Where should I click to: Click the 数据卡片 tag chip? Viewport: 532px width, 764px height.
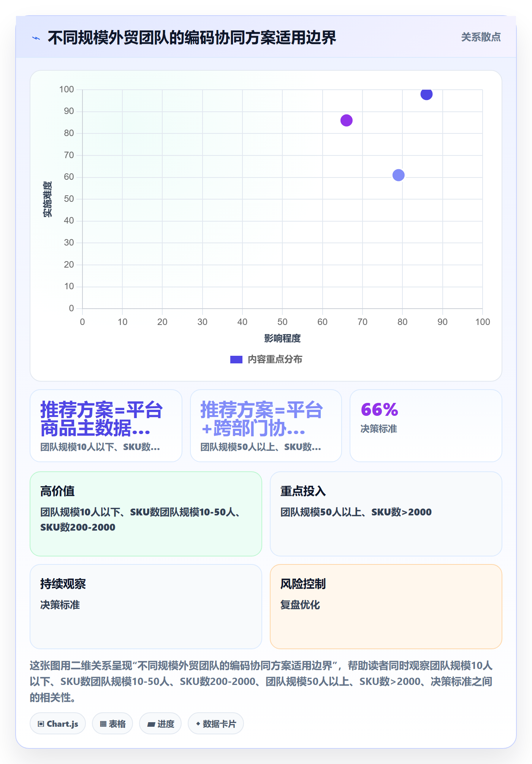[216, 724]
